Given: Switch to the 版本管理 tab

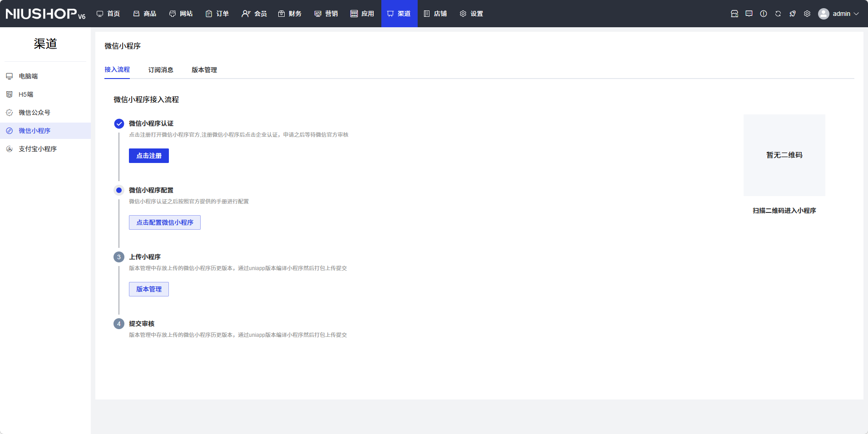Looking at the screenshot, I should tap(204, 70).
